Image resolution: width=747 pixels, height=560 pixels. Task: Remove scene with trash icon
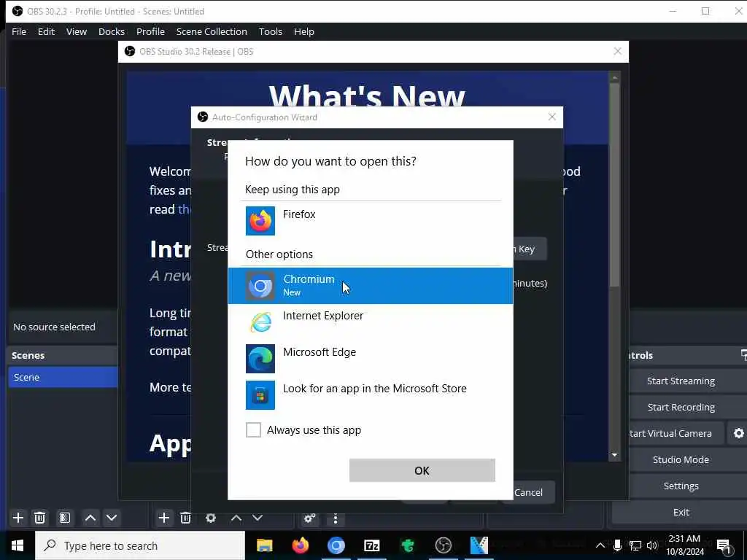point(40,518)
